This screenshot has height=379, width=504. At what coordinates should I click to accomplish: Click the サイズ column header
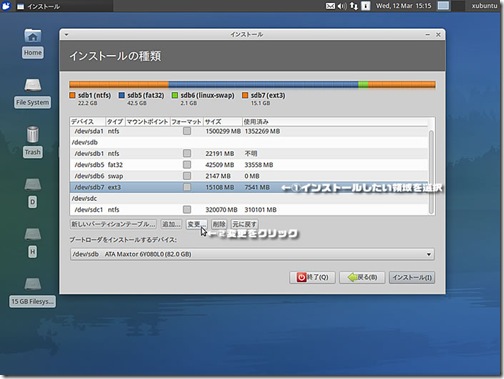tap(223, 122)
